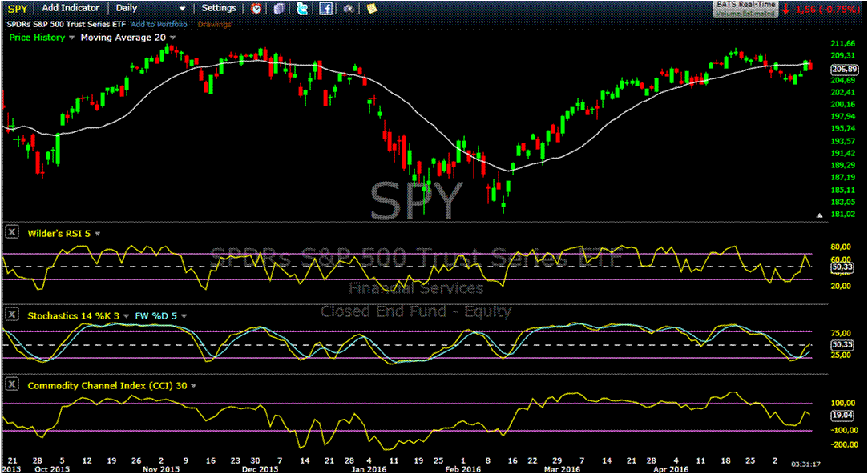Close the Commodity Channel Index panel
Image resolution: width=868 pixels, height=474 pixels.
12,385
